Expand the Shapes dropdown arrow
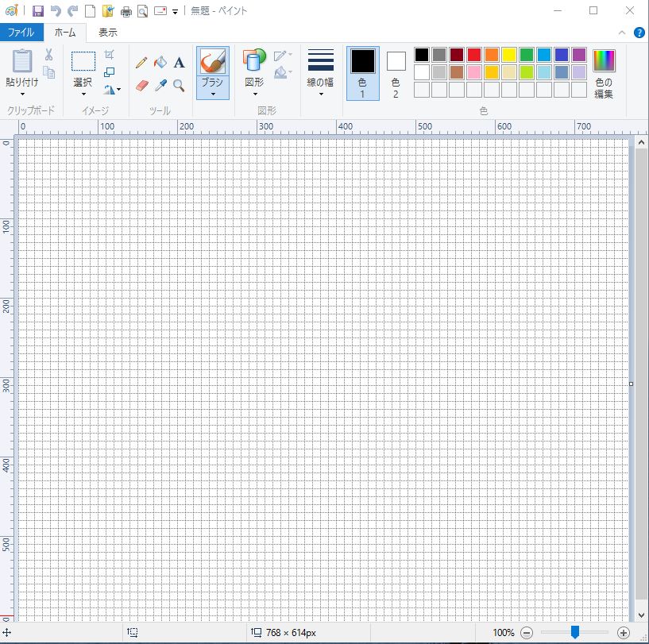 [x=255, y=94]
